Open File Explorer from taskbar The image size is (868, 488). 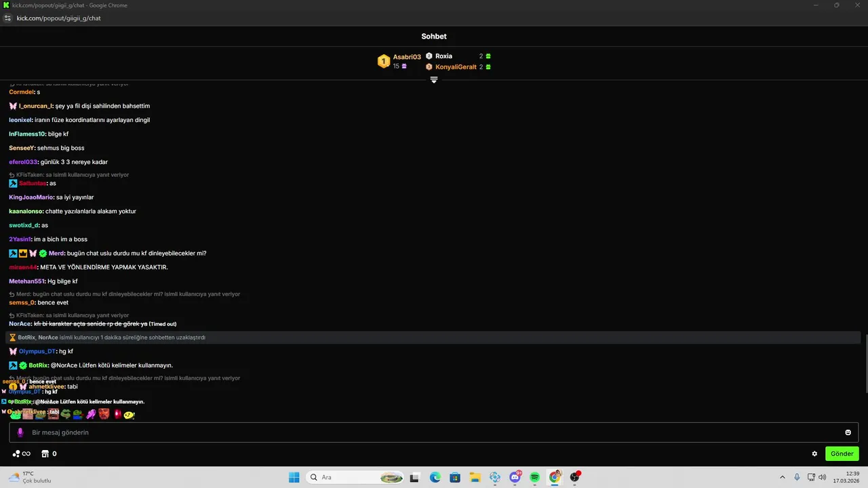point(475,477)
